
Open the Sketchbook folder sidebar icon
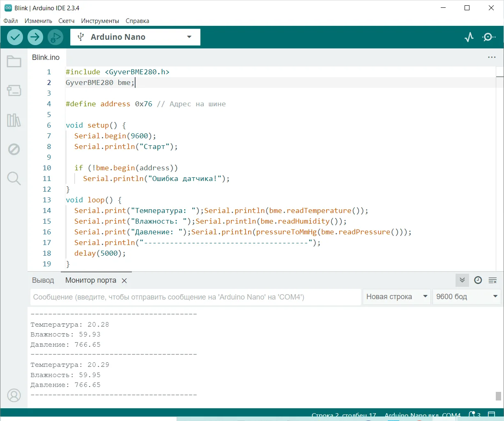point(14,62)
